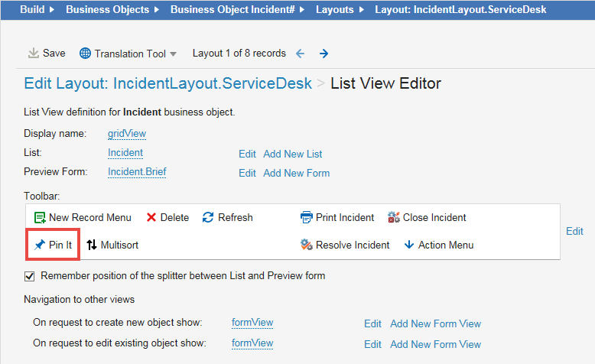Click the Pin It toolbar item
Viewport: 595px width, 364px height.
click(x=53, y=245)
